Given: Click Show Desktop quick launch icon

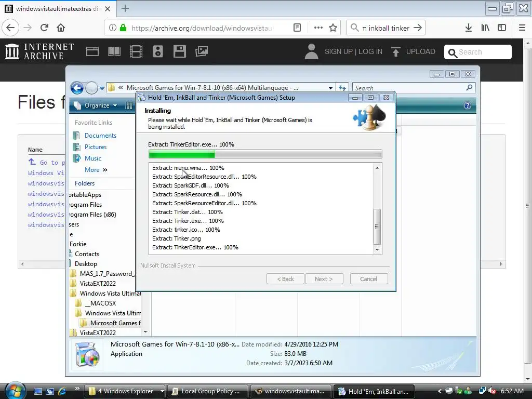Looking at the screenshot, I should (x=38, y=391).
